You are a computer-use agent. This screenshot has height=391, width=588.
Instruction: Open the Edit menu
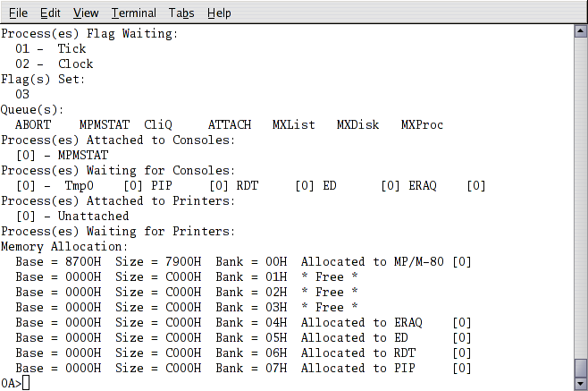[50, 13]
